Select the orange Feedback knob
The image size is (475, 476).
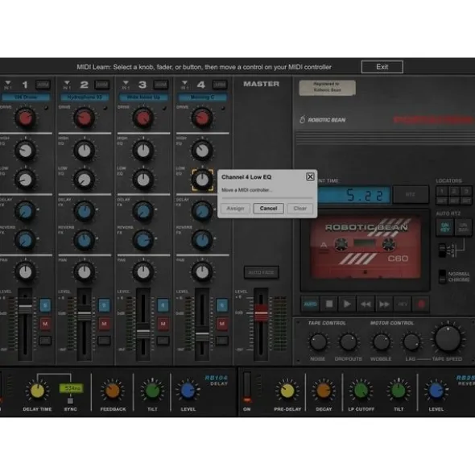tap(112, 391)
